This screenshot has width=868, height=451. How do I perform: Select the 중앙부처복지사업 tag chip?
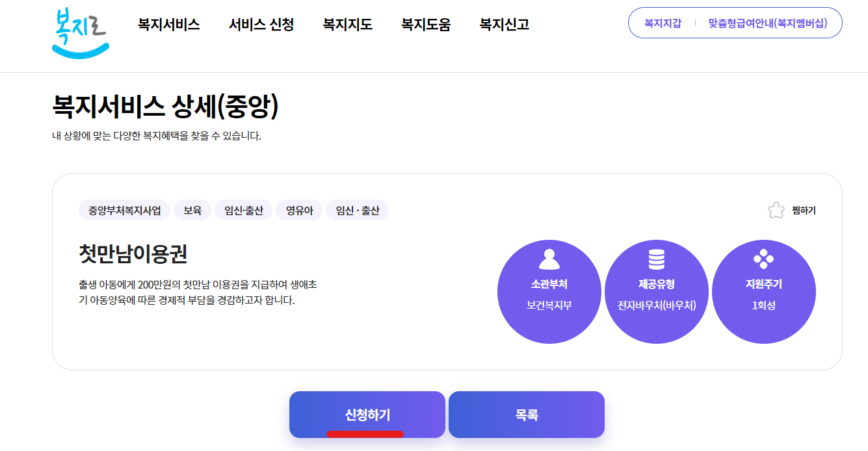pyautogui.click(x=124, y=209)
